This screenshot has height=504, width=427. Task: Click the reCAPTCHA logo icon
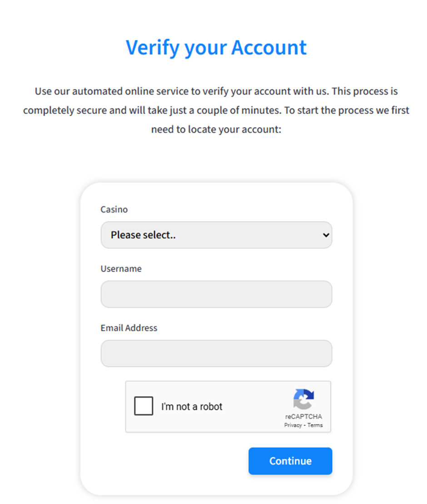(x=303, y=399)
